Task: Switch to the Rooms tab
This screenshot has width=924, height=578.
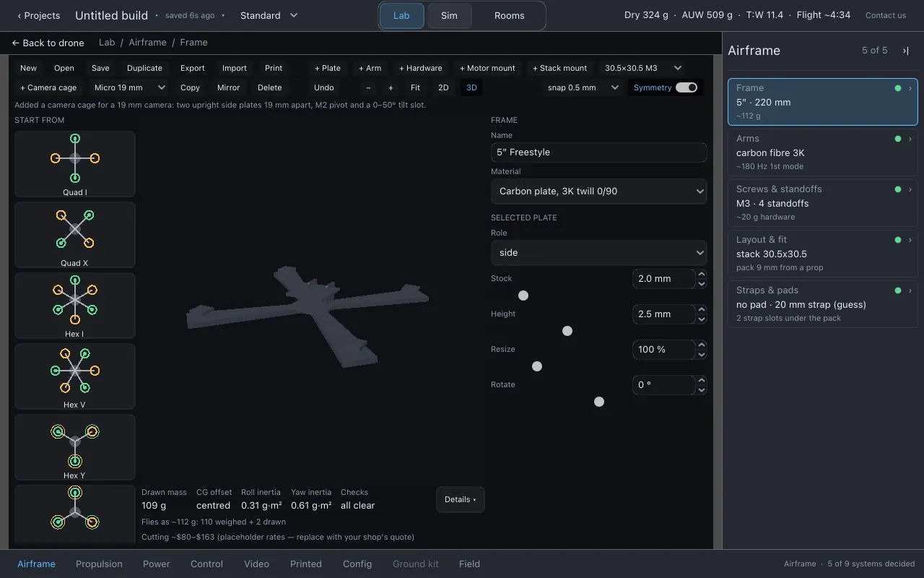Action: 510,15
